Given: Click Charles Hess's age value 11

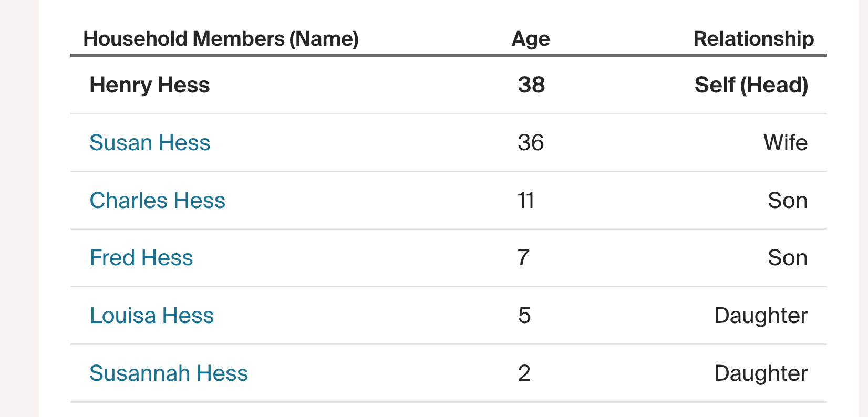Looking at the screenshot, I should coord(526,201).
